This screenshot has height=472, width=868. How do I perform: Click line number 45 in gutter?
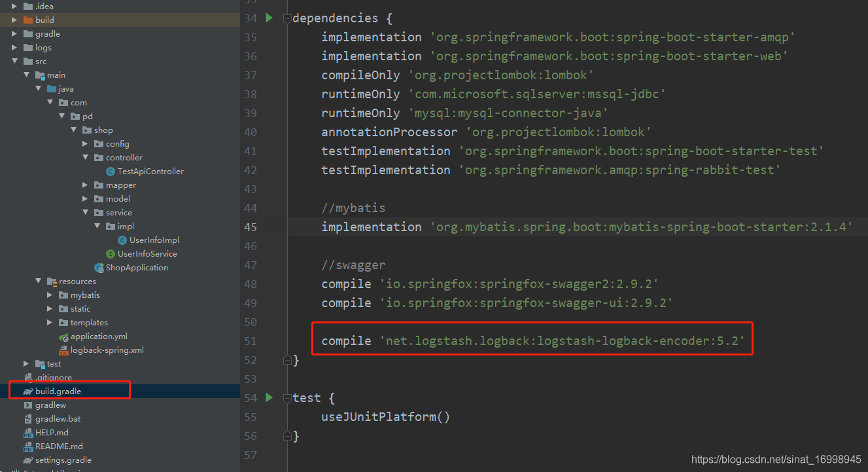point(251,227)
